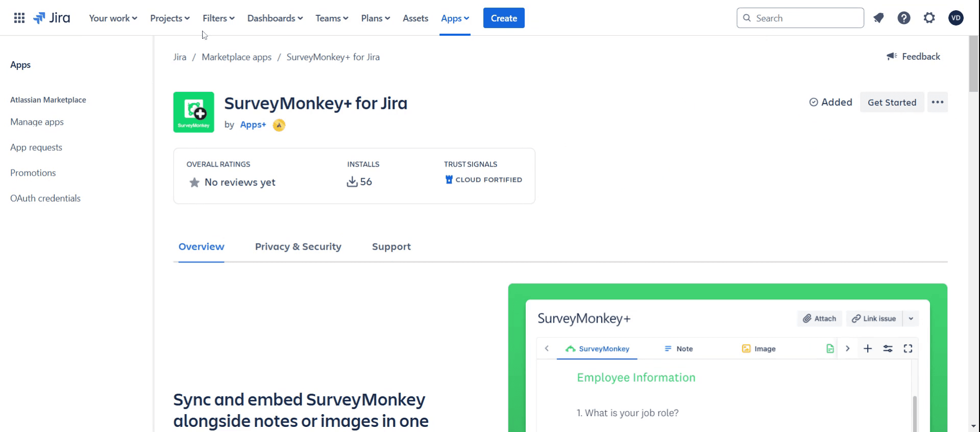Click the Feedback megaphone icon

click(x=892, y=56)
